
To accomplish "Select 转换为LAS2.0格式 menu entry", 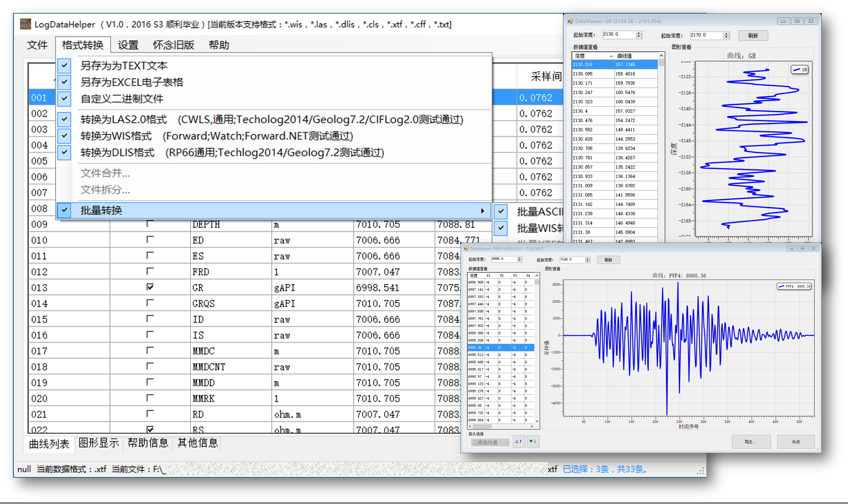I will 123,119.
